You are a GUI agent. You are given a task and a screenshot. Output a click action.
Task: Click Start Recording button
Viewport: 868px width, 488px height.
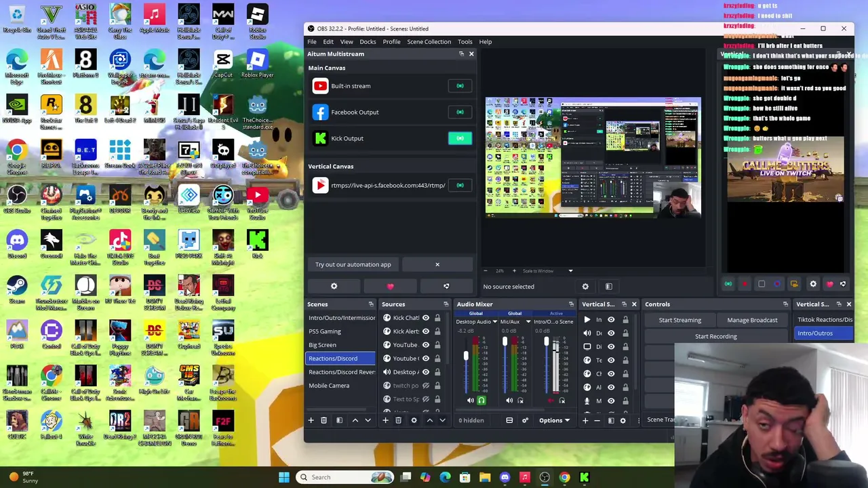716,336
